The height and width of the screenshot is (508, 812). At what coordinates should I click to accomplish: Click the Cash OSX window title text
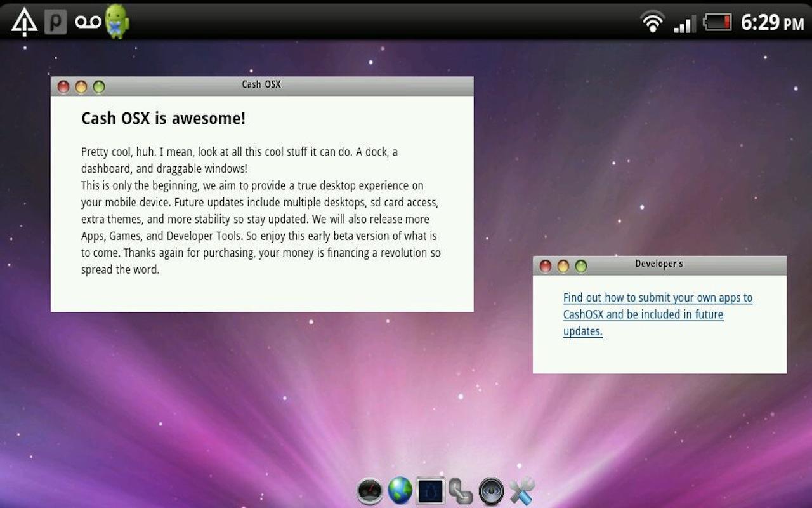click(x=261, y=84)
